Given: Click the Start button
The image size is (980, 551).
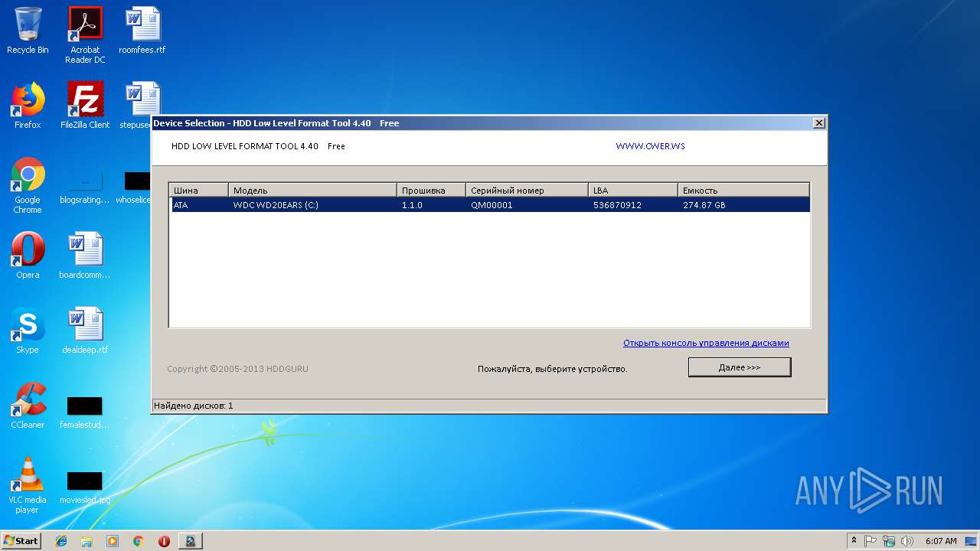Looking at the screenshot, I should [x=21, y=541].
